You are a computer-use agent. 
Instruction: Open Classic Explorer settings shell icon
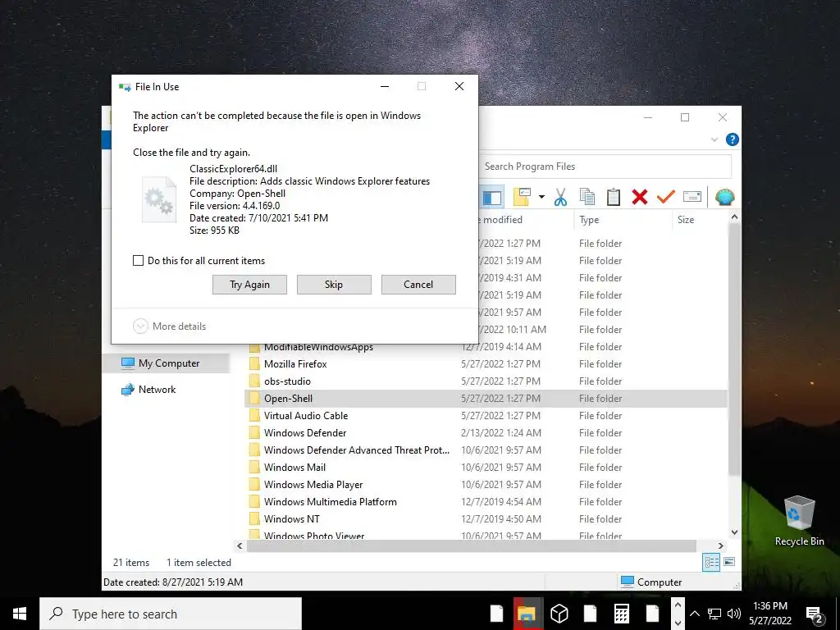(x=724, y=197)
